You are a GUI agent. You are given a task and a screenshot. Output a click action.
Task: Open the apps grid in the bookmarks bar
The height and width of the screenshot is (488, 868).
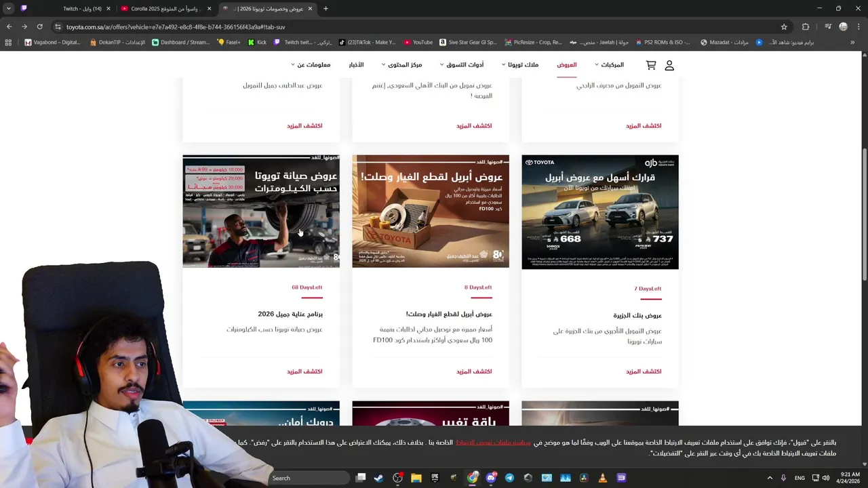coord(8,42)
